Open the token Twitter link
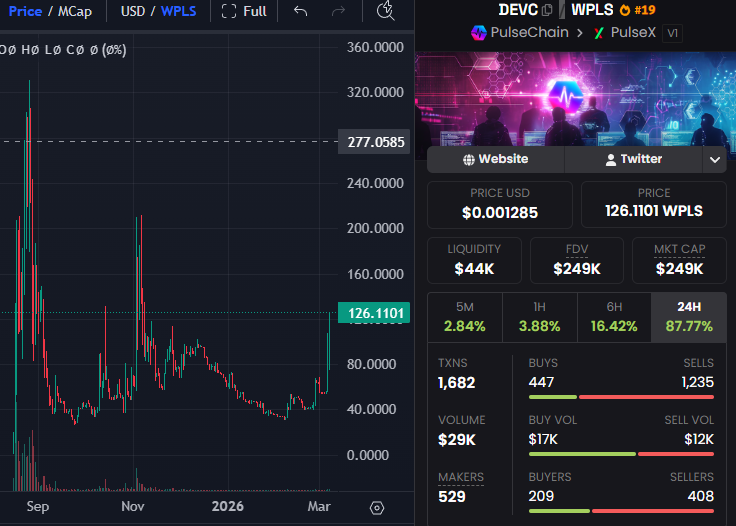 click(634, 160)
